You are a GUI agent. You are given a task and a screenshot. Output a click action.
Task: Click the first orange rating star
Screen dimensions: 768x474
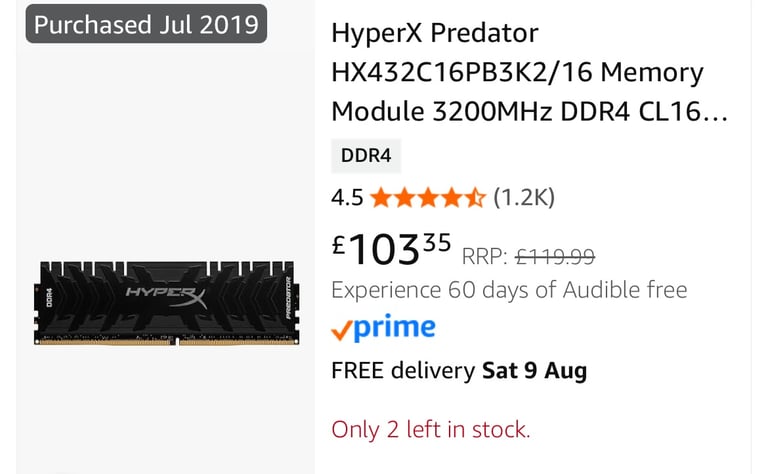coord(381,198)
